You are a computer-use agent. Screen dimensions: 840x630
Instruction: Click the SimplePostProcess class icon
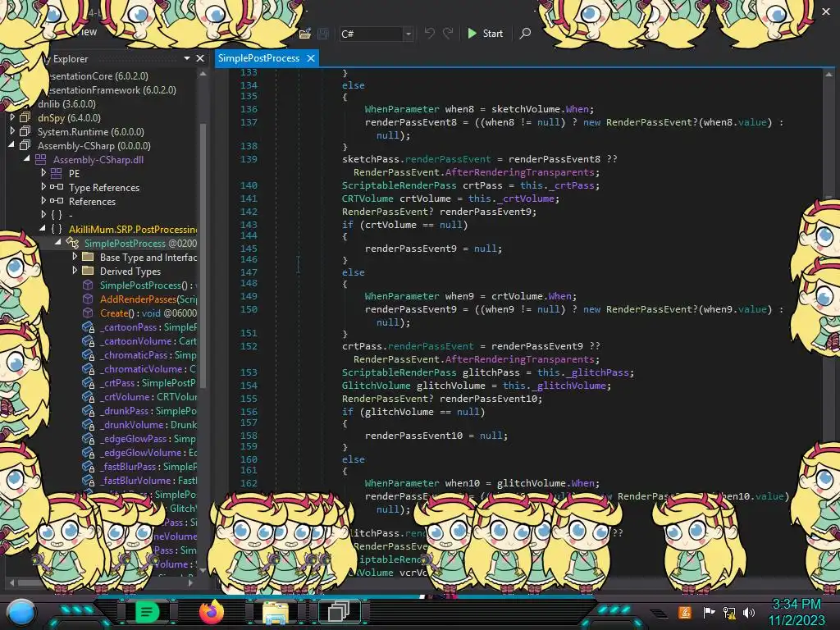tap(72, 243)
